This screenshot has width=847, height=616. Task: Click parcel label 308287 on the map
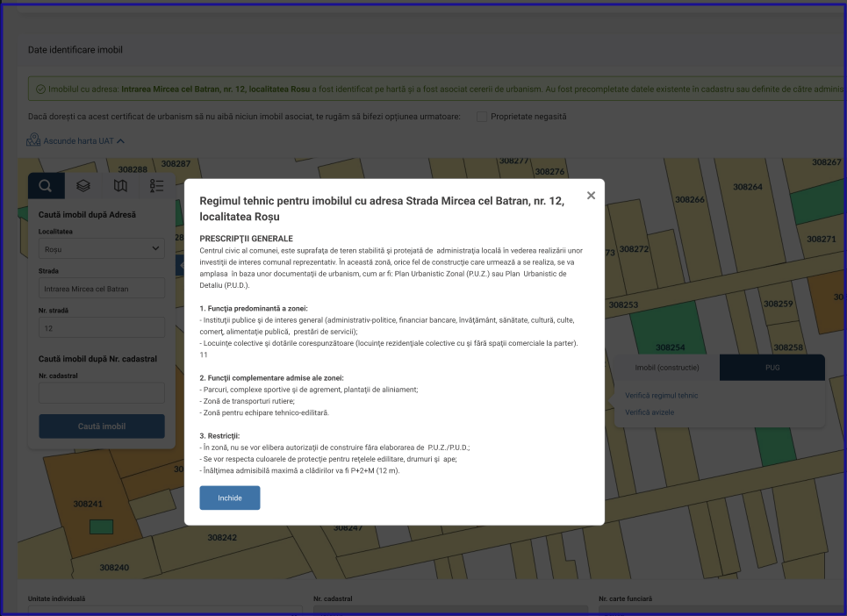click(x=176, y=163)
